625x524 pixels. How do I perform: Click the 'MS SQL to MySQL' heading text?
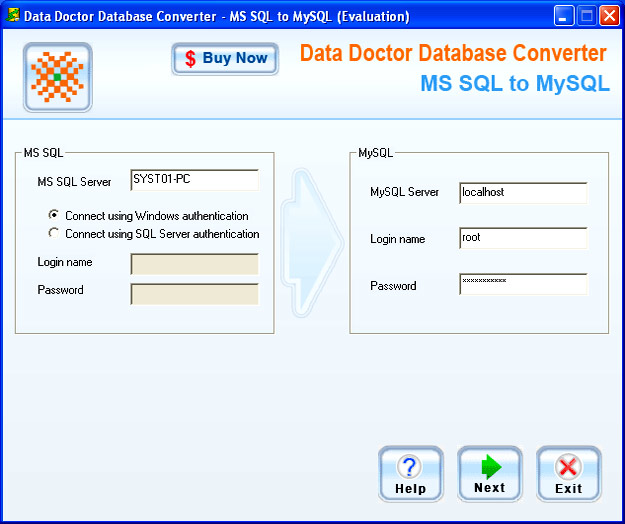point(515,83)
